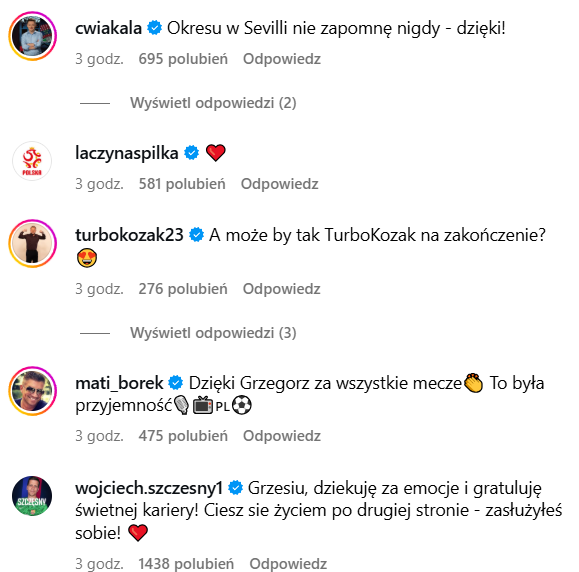Open mati_borek's profile avatar
Image resolution: width=579 pixels, height=572 pixels.
tap(32, 391)
